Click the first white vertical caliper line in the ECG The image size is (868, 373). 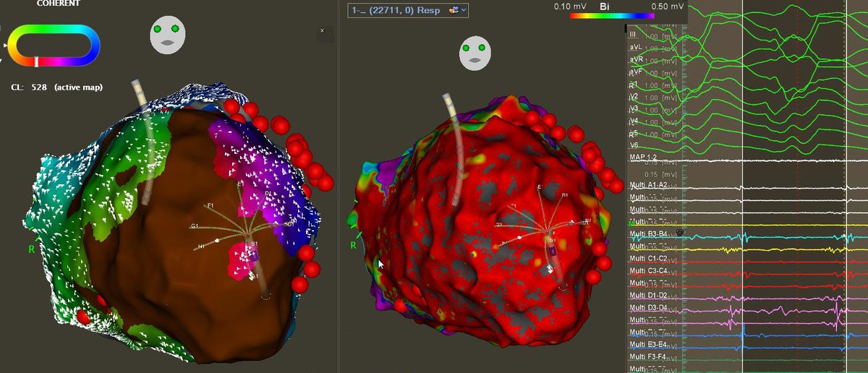(x=743, y=186)
